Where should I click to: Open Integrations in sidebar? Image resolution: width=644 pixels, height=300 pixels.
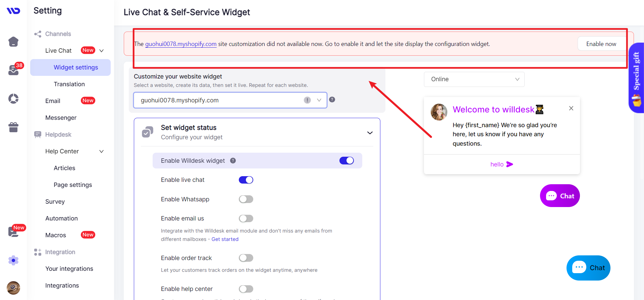62,286
